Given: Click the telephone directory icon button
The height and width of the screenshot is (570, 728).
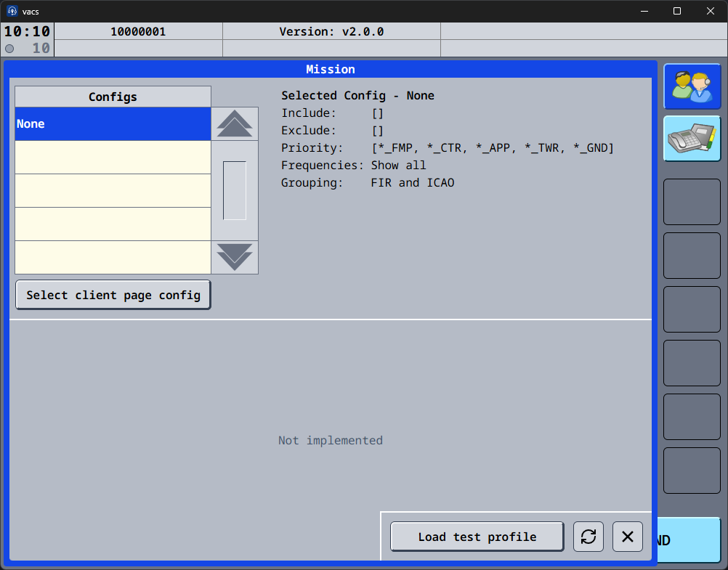Looking at the screenshot, I should (692, 139).
